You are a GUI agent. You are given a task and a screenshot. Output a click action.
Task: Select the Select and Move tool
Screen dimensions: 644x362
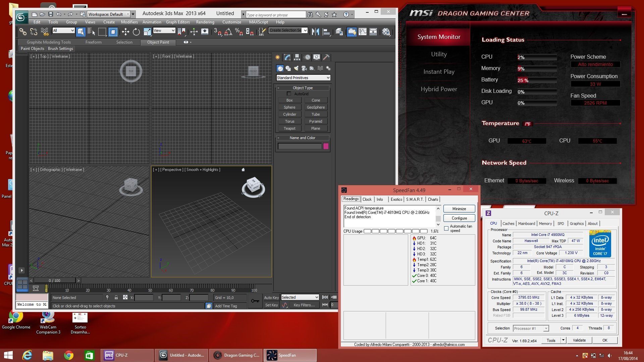tap(125, 32)
